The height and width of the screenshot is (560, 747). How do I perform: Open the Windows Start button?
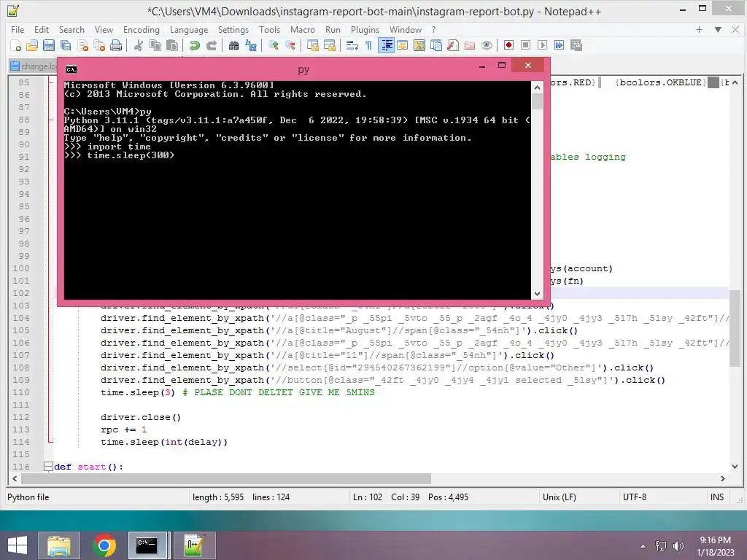(18, 545)
